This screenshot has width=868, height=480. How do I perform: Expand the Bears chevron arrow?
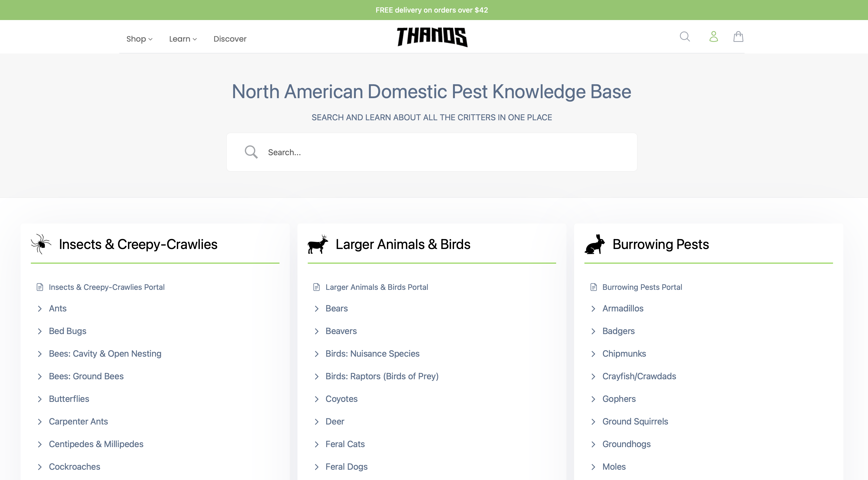pos(317,309)
